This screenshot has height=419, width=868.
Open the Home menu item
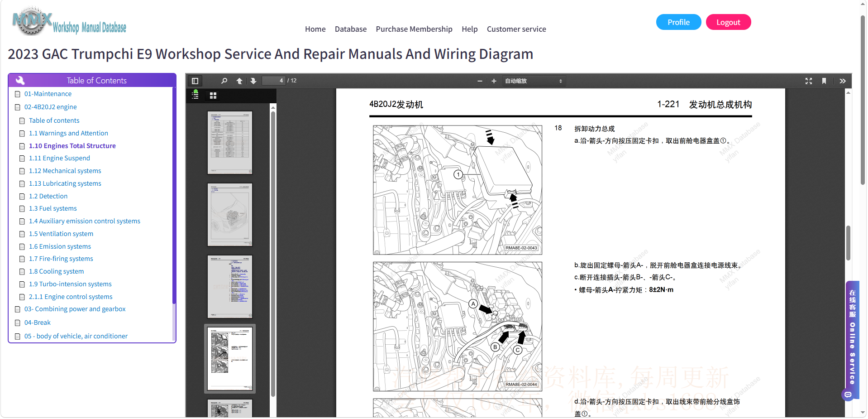[x=315, y=29]
